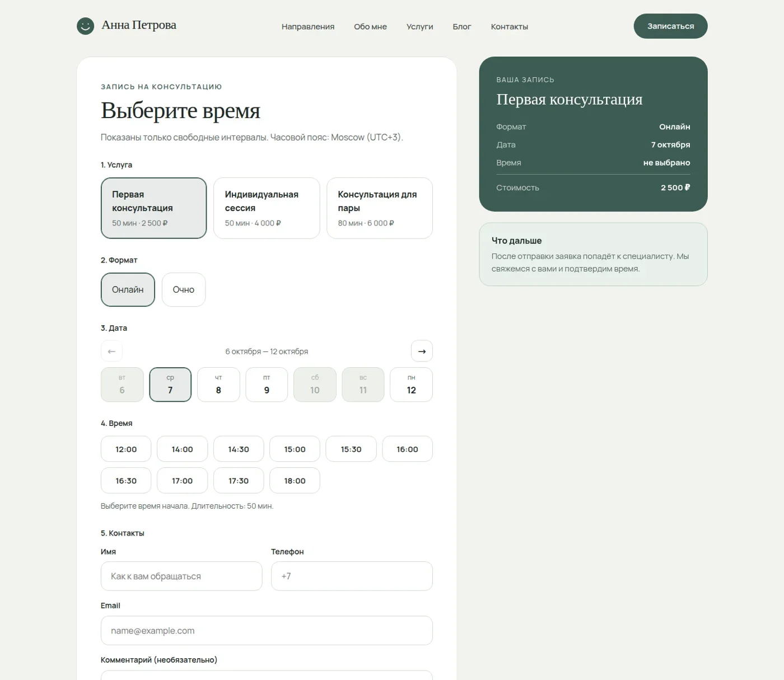784x680 pixels.
Task: Open the Обо мне nav item
Action: [370, 26]
